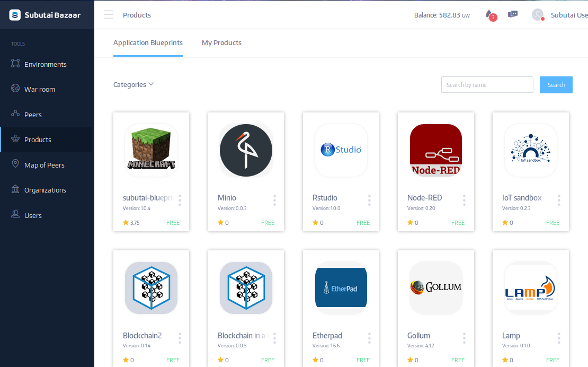Open the notifications bell with 3 alerts

[x=491, y=15]
